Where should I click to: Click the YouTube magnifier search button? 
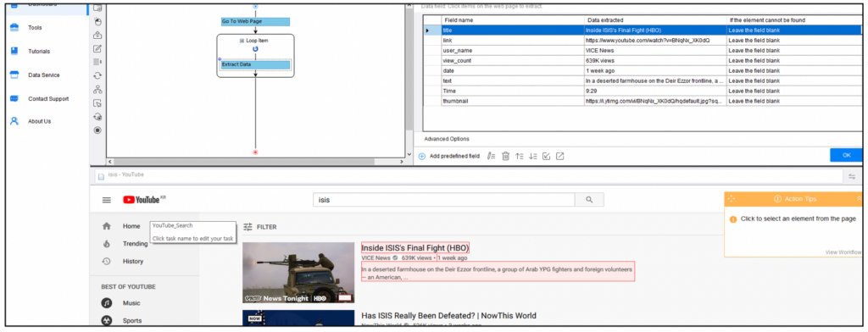click(x=589, y=200)
